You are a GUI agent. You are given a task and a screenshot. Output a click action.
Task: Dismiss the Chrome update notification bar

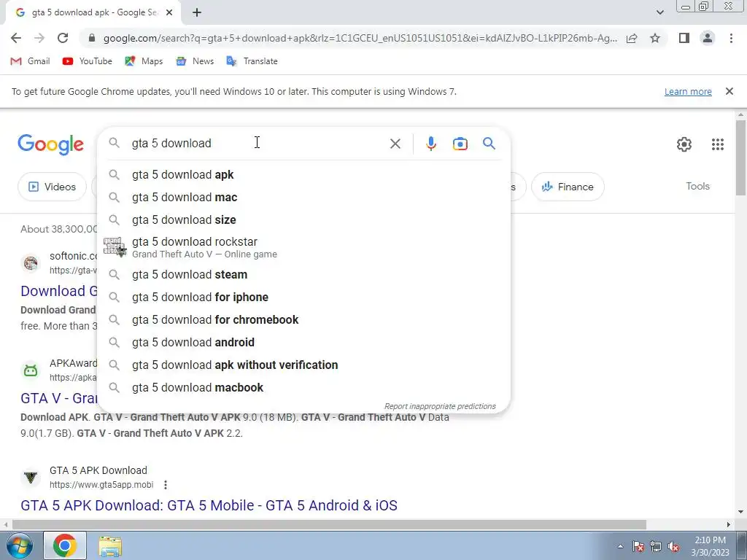(x=729, y=91)
